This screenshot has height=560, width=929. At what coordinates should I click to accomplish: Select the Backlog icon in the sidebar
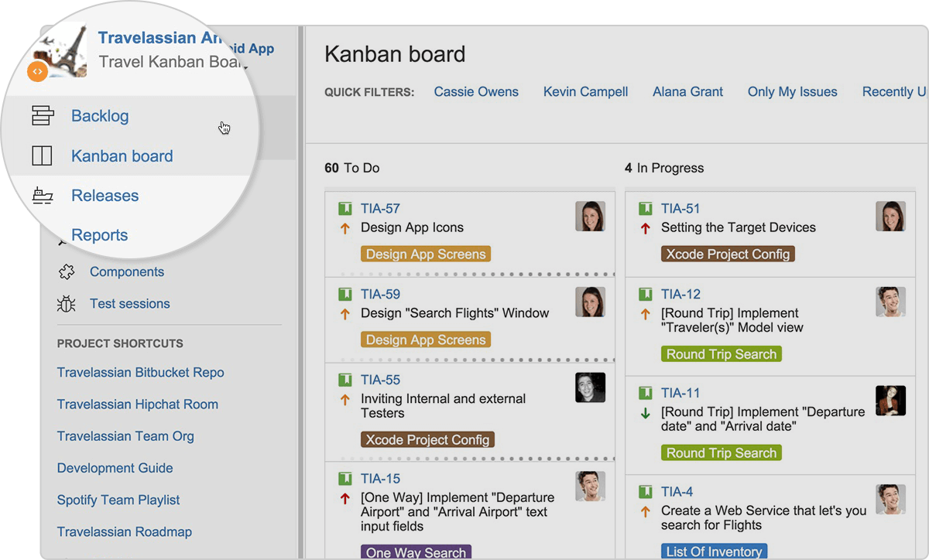tap(44, 115)
